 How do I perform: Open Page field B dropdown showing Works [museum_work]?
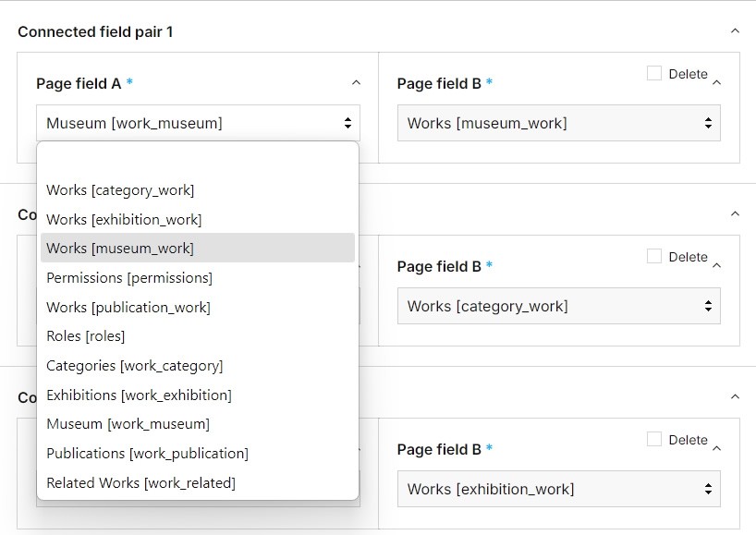558,123
